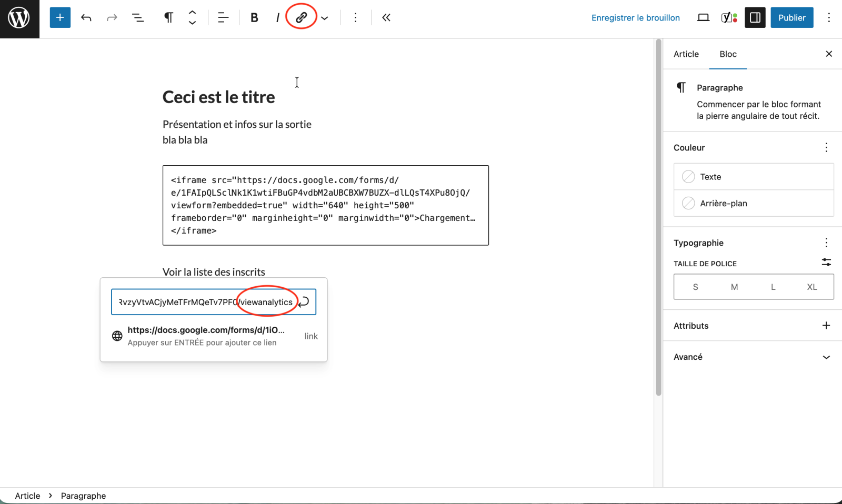Select font size S
The image size is (842, 504).
[x=695, y=287]
